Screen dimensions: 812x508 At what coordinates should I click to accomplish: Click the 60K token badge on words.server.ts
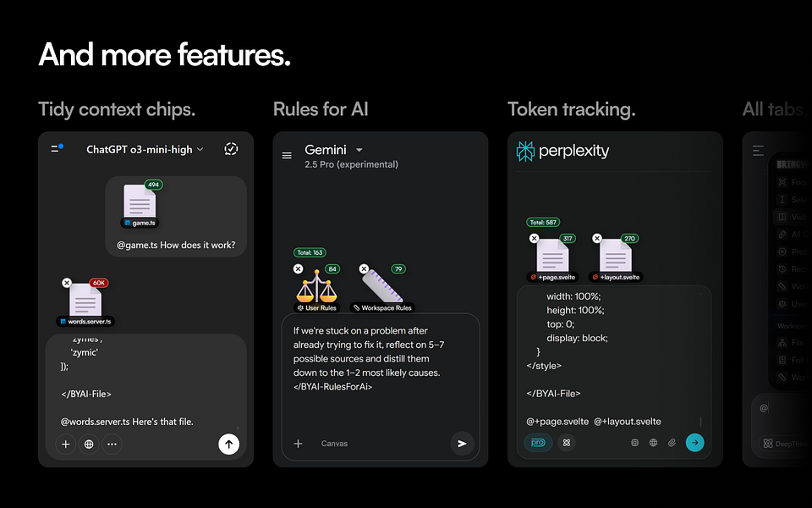point(98,283)
